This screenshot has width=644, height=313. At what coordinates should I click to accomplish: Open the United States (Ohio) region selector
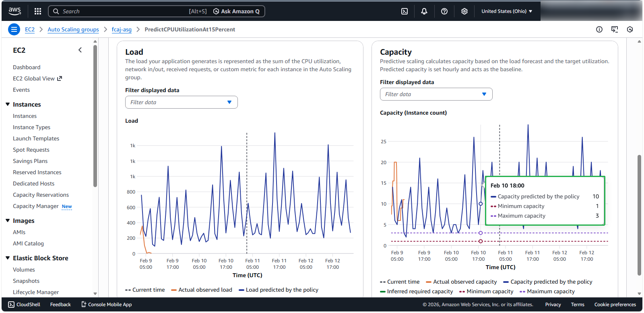pyautogui.click(x=507, y=11)
